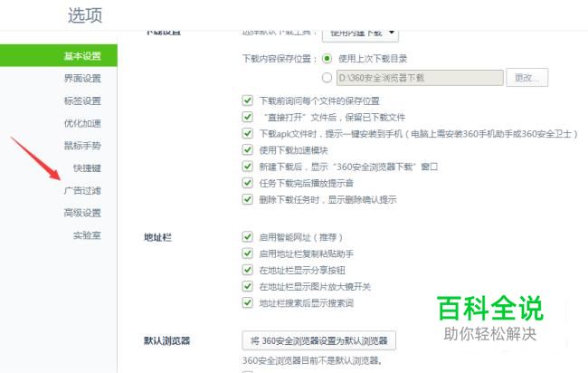Select 优化加速 from the sidebar
The width and height of the screenshot is (588, 373).
click(82, 123)
